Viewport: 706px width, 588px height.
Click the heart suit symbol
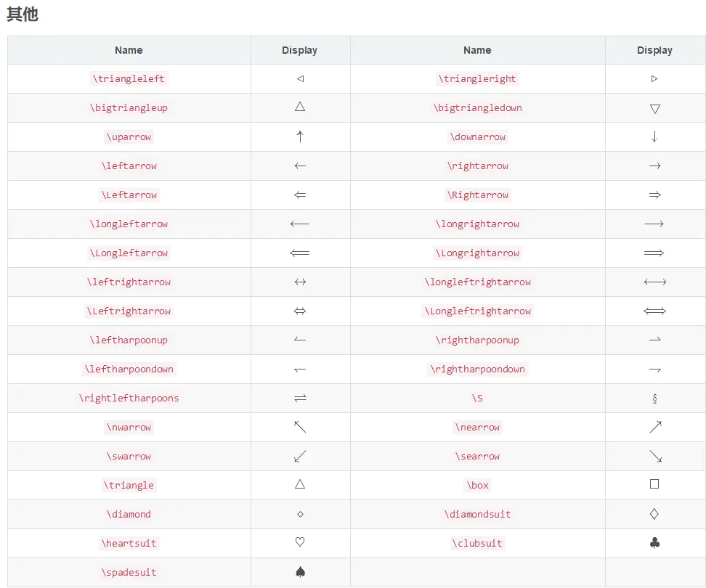[300, 542]
